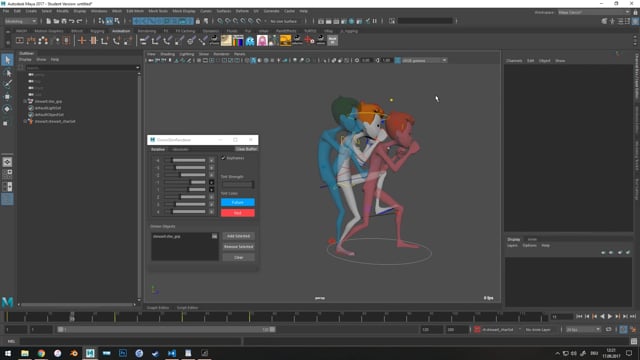Expand the steward:steward_charSet node in Outliner
Viewport: 640px width, 360px height.
25,121
